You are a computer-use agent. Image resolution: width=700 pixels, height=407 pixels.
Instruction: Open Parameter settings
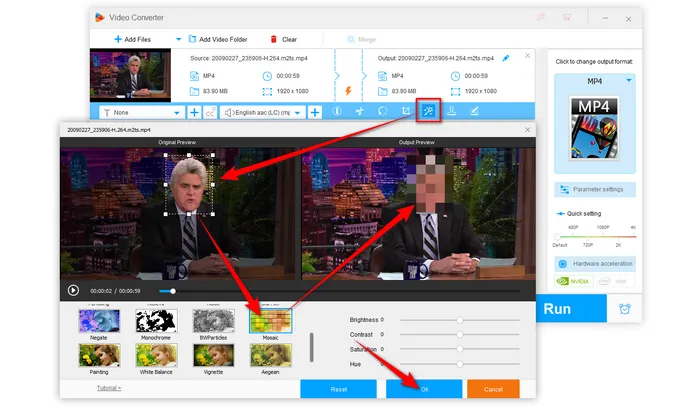pyautogui.click(x=595, y=189)
